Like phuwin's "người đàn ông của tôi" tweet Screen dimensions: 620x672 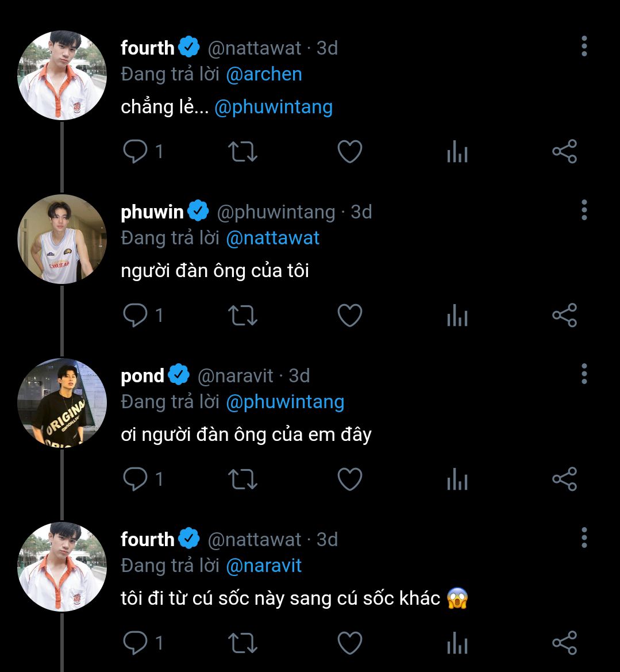(349, 316)
